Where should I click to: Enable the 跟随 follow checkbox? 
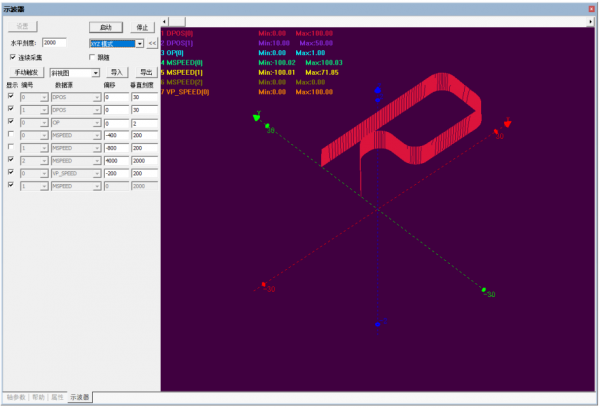point(92,58)
